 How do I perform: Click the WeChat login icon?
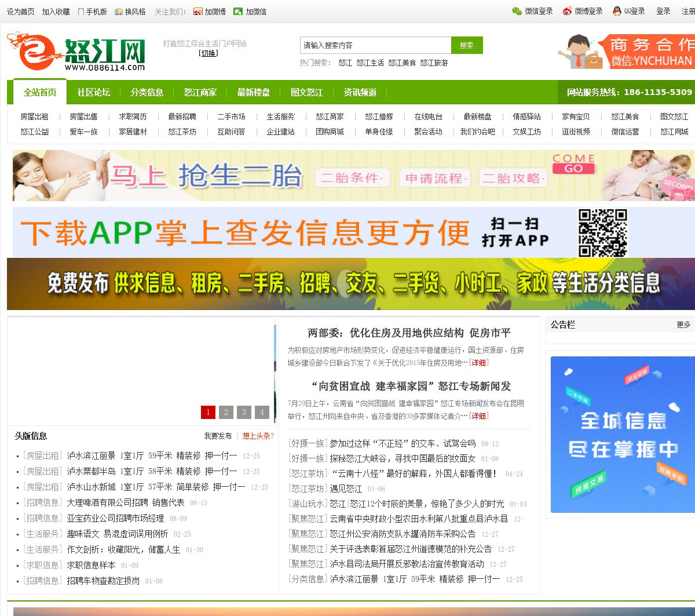pos(517,11)
